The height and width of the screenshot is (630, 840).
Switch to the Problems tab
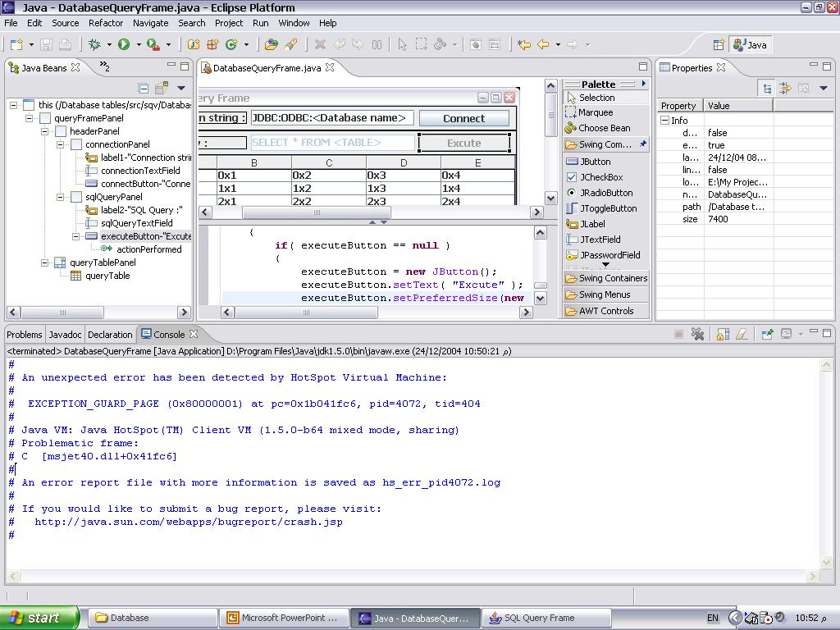point(24,335)
